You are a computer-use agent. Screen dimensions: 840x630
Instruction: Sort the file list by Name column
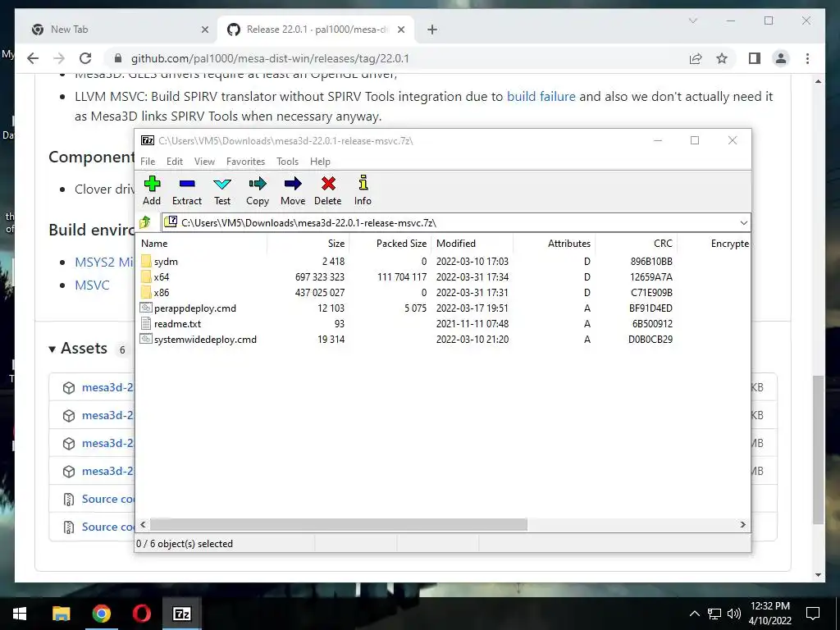(202, 243)
